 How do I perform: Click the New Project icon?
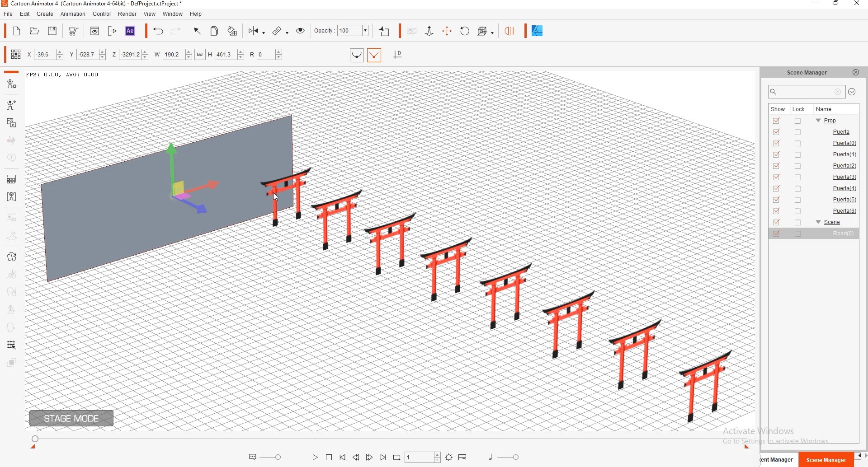click(x=17, y=31)
